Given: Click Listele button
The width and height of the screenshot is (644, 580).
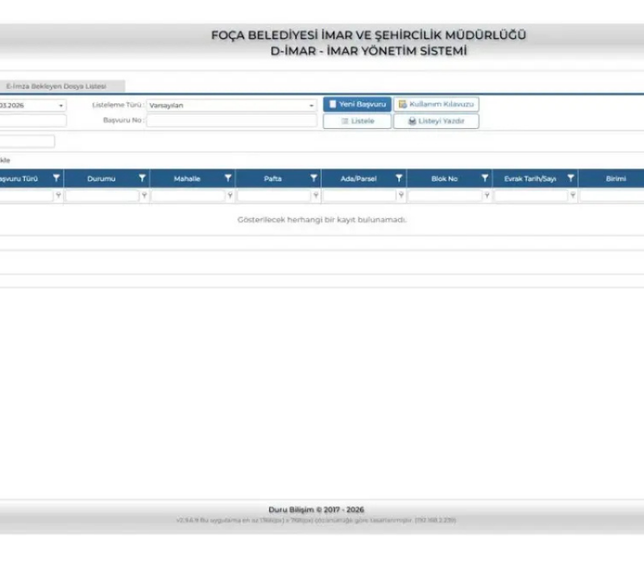Looking at the screenshot, I should [x=357, y=121].
